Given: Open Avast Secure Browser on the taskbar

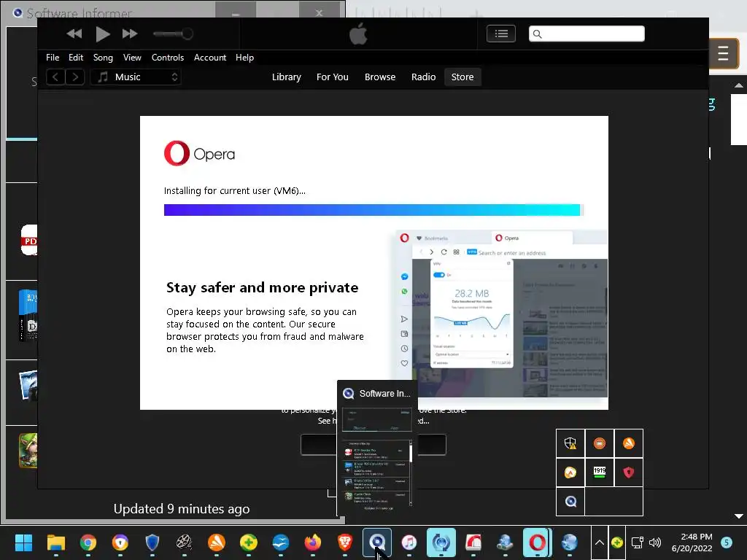Looking at the screenshot, I should 120,542.
